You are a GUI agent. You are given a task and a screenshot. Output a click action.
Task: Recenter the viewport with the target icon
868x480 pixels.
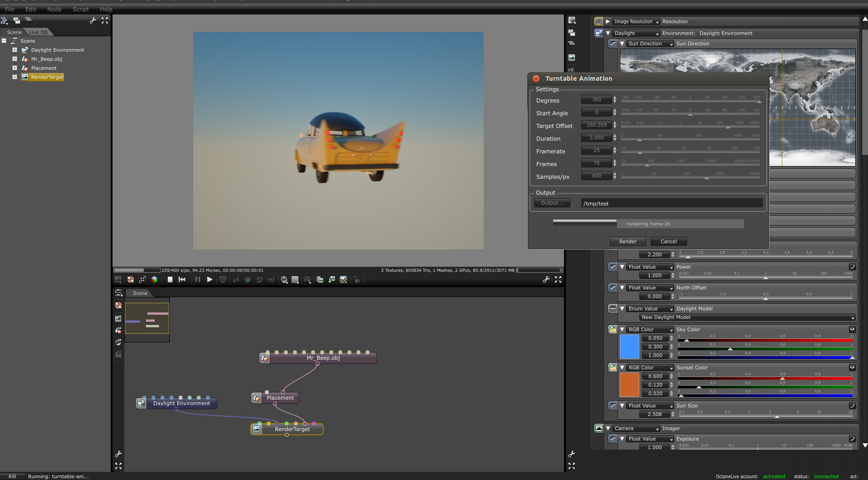tap(131, 279)
